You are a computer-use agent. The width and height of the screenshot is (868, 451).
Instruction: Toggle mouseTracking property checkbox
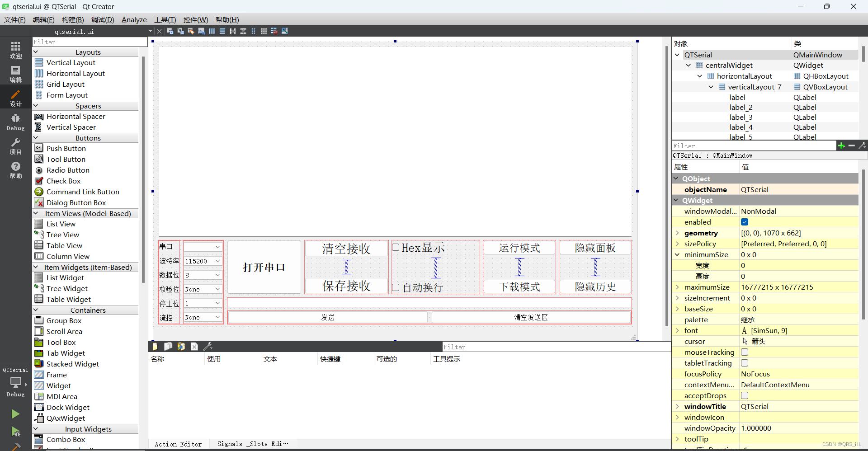point(745,352)
